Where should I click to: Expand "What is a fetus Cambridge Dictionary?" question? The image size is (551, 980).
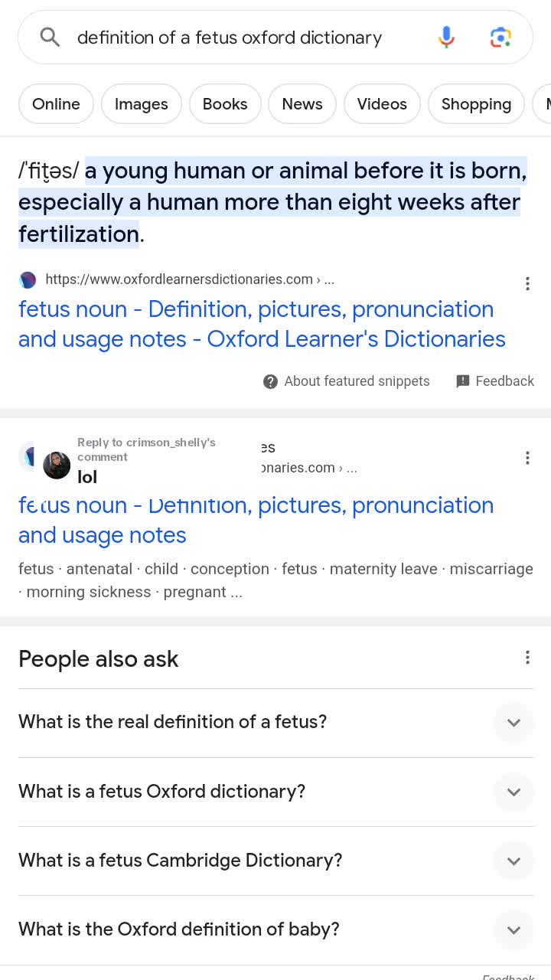point(514,861)
